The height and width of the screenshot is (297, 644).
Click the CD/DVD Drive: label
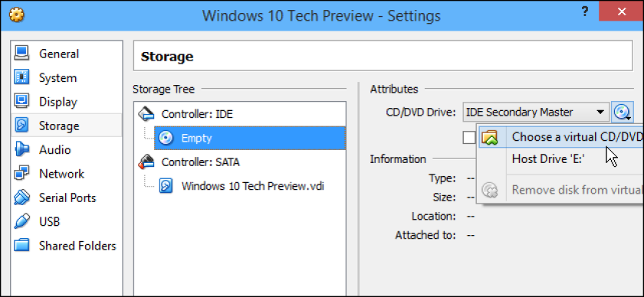point(421,112)
